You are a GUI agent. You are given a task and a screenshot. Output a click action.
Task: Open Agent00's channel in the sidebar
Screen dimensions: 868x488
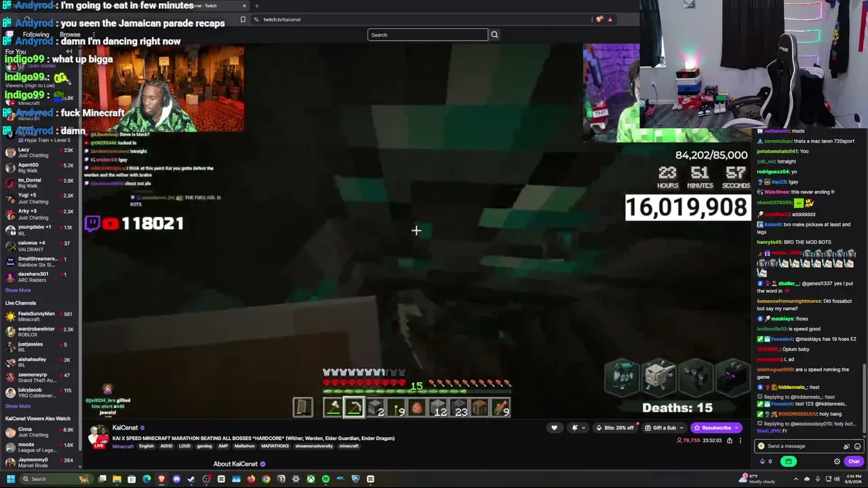pyautogui.click(x=40, y=168)
